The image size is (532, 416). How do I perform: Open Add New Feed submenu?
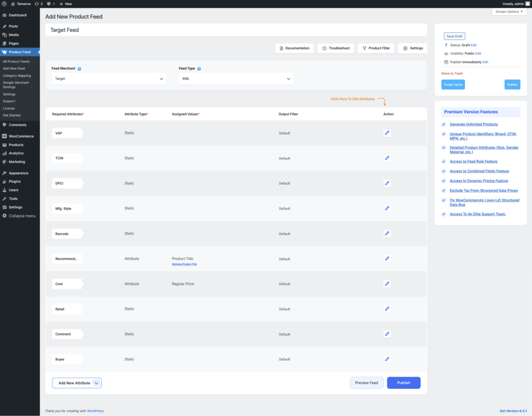pos(14,69)
